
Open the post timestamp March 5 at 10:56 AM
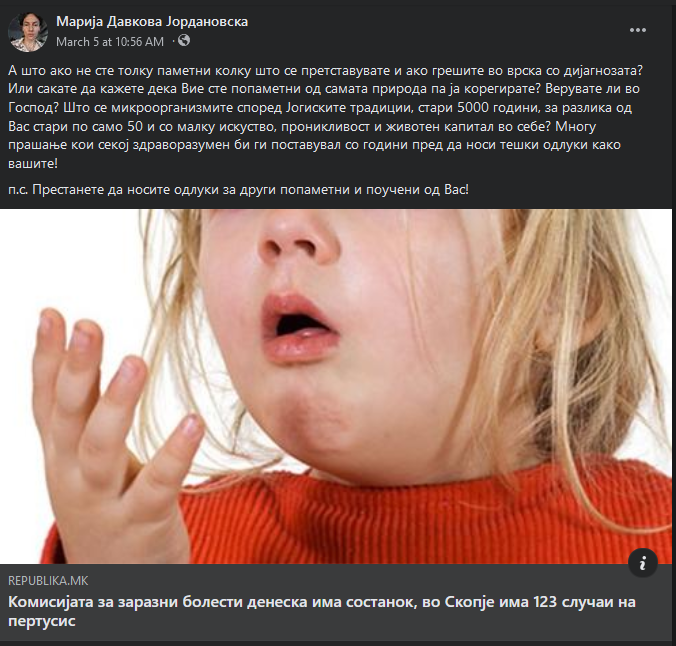coord(110,42)
